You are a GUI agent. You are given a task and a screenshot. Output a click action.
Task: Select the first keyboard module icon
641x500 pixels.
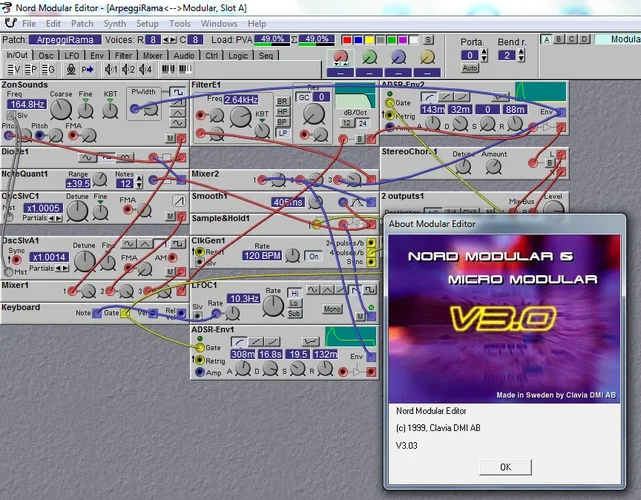coord(168,69)
